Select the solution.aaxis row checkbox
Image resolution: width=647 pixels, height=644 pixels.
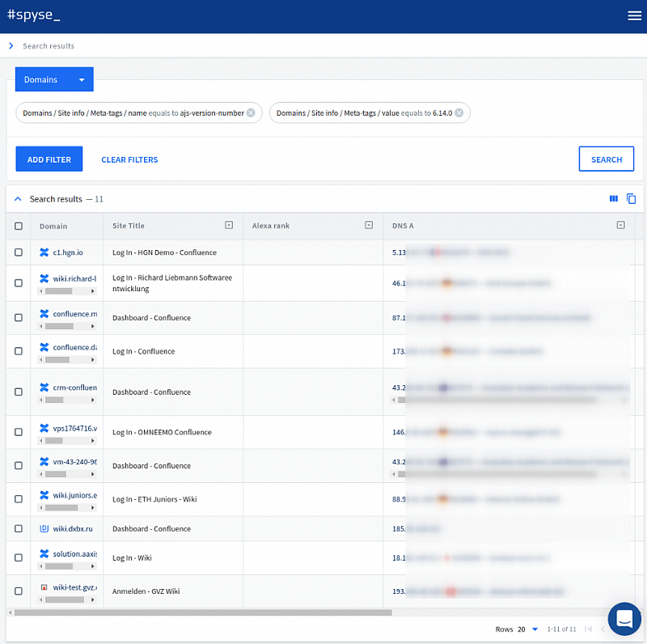point(19,557)
